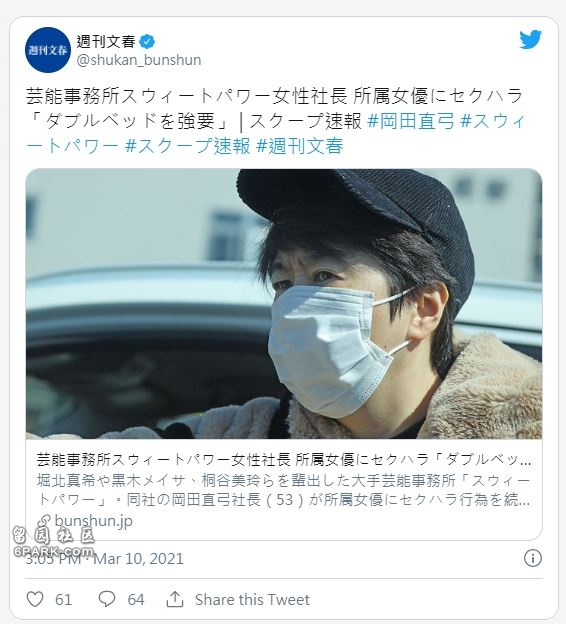Open the 週刊文春 profile avatar
This screenshot has width=566, height=624.
(48, 50)
